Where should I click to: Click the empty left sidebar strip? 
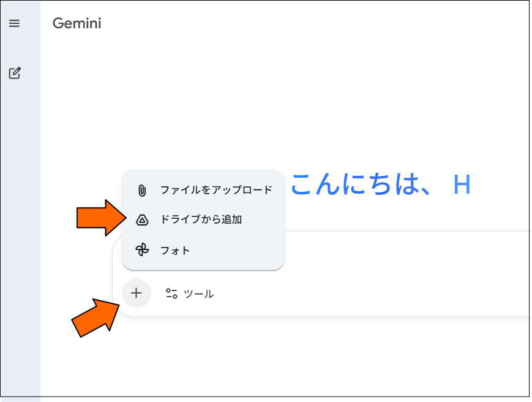[20, 245]
